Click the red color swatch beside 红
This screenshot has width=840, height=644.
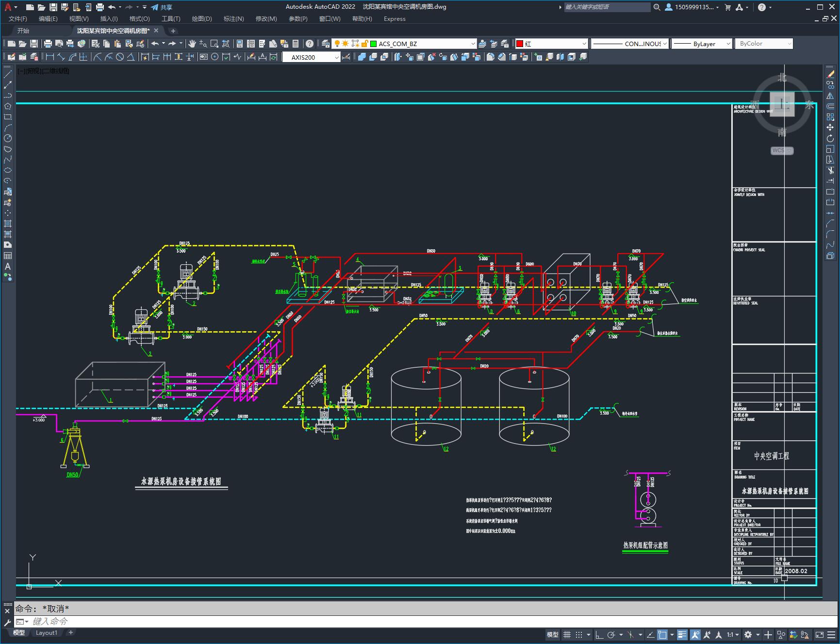tap(520, 44)
